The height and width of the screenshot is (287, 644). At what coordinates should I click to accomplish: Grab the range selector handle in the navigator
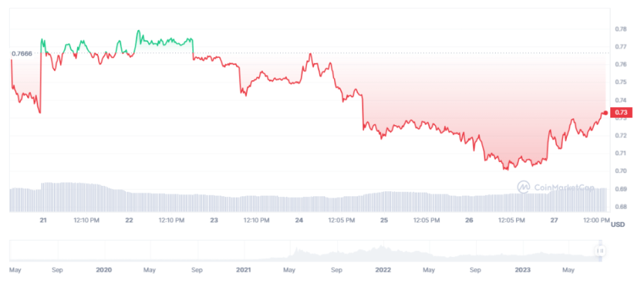click(600, 250)
